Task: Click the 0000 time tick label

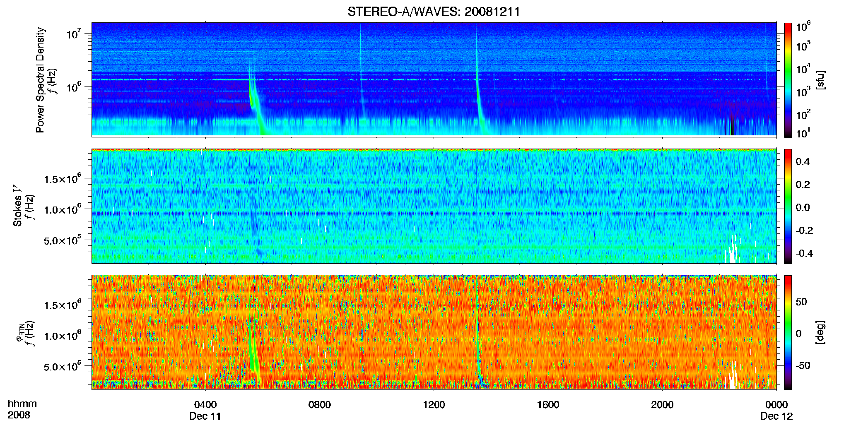Action: [776, 404]
